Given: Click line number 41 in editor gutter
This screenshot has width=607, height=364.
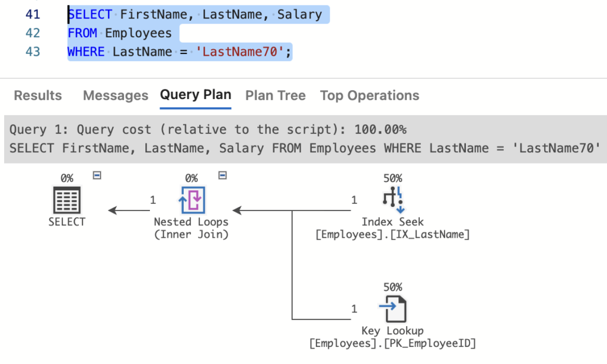Looking at the screenshot, I should [x=33, y=14].
